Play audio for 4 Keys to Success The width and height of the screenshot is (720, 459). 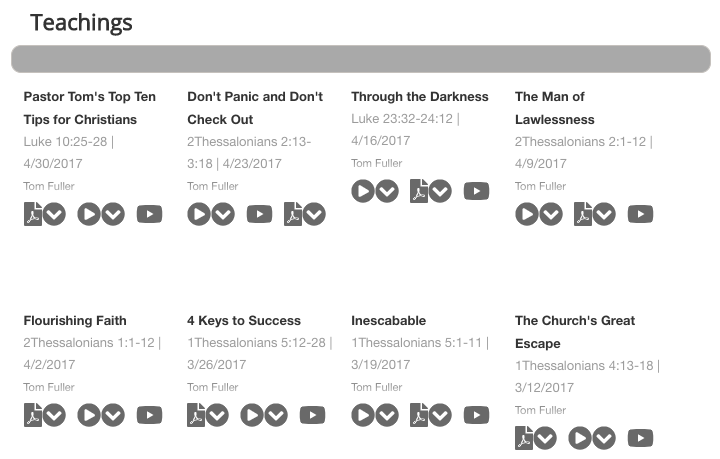pos(252,415)
